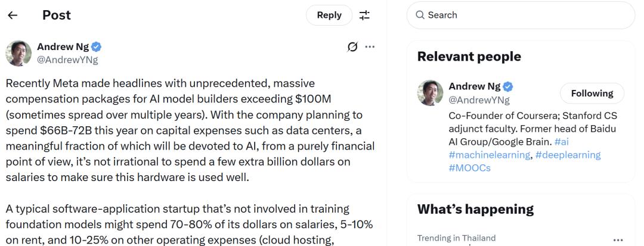This screenshot has width=644, height=246.
Task: Click into the Search field
Action: click(525, 15)
